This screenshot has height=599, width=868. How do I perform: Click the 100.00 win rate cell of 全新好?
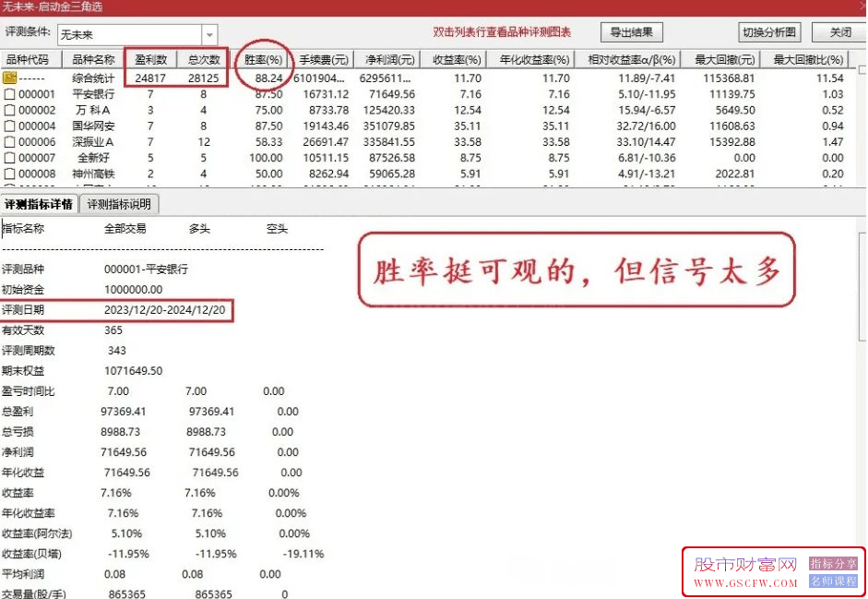pyautogui.click(x=266, y=158)
